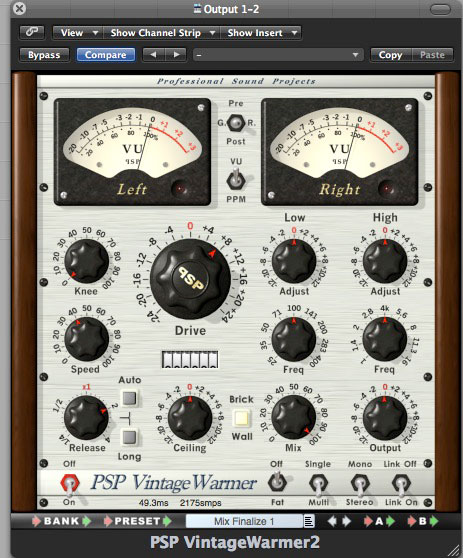Viewport: 463px width, 558px height.
Task: Click the Copy button
Action: (390, 55)
